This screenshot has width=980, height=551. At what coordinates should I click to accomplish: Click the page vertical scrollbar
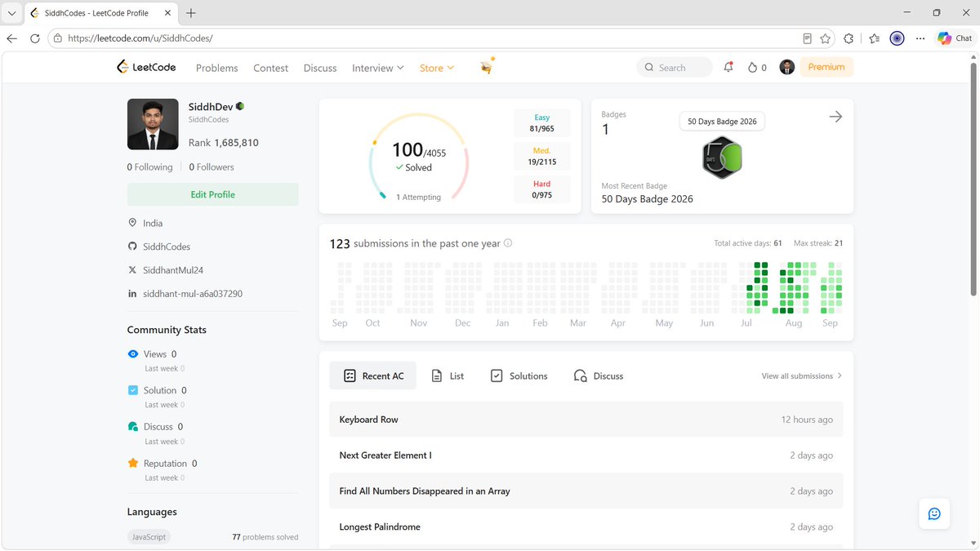[x=973, y=180]
